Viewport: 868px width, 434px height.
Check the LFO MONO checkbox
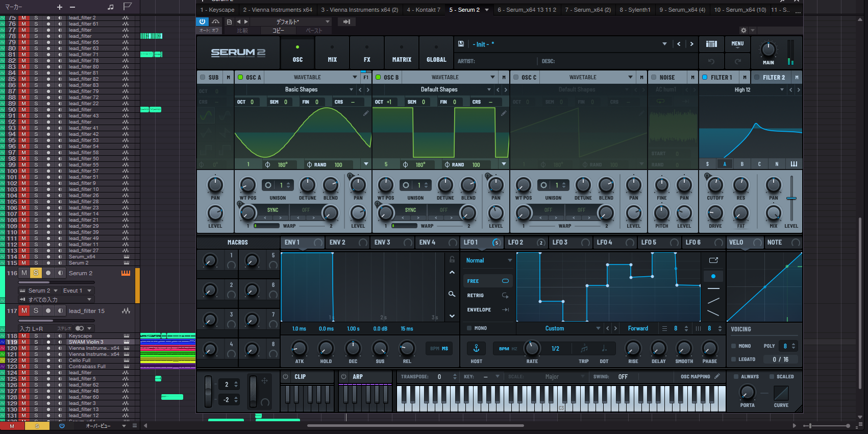click(469, 328)
